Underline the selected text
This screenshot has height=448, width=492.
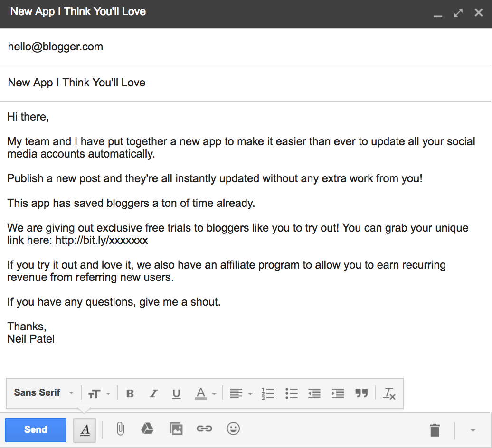click(176, 393)
